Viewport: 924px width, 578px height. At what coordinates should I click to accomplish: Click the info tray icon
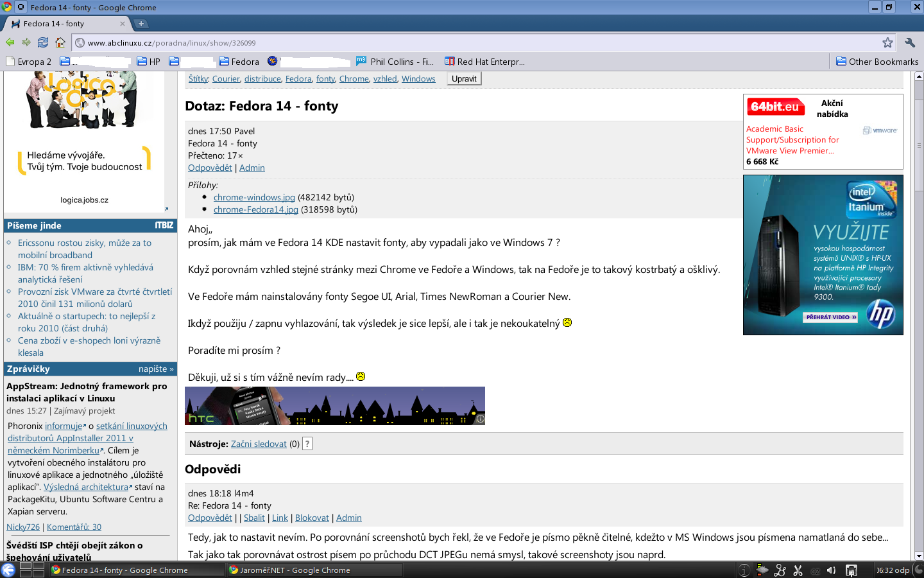tap(744, 570)
